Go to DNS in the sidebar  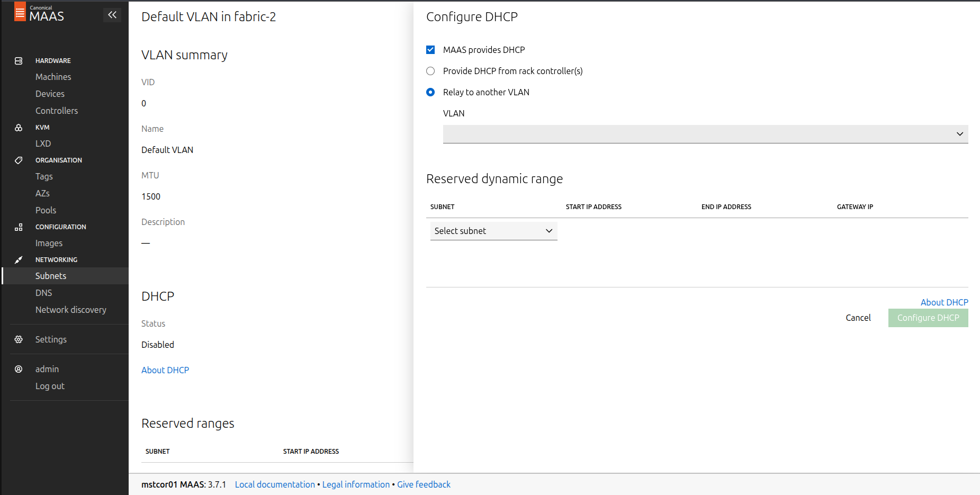(x=43, y=293)
